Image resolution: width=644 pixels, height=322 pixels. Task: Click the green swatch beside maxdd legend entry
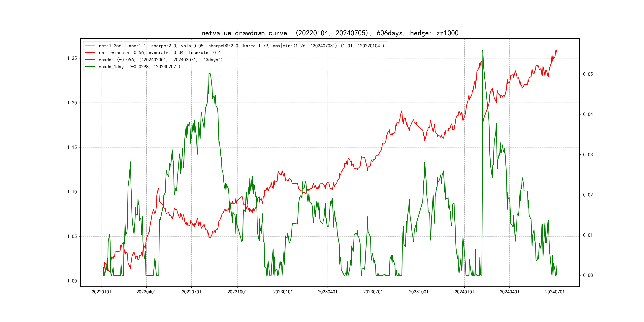[90, 60]
